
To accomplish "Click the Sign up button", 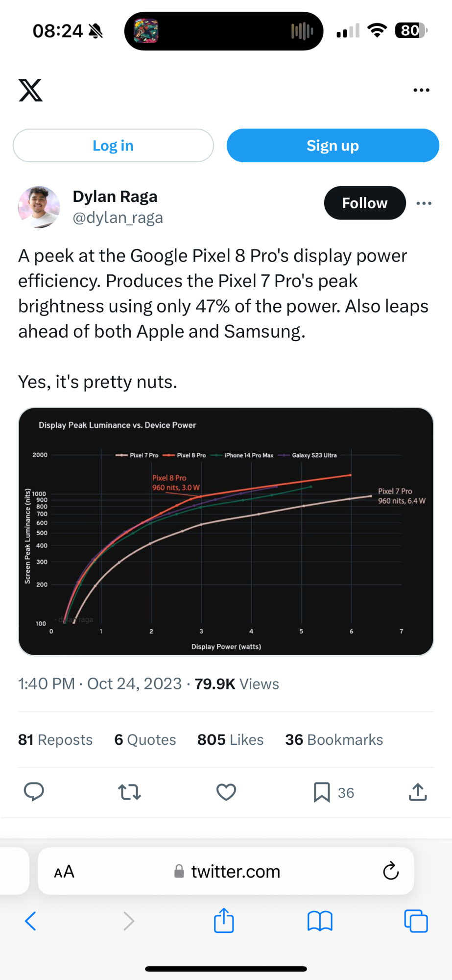I will [x=333, y=146].
